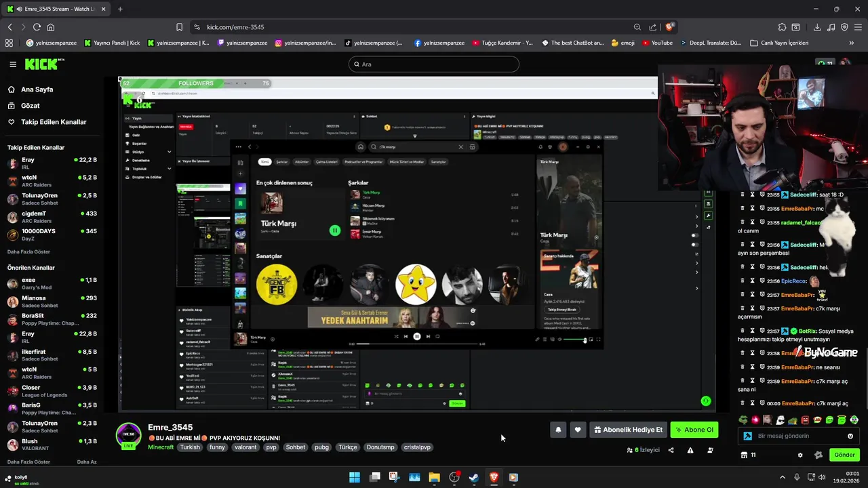Open cigdemT channel in sidebar
This screenshot has height=488, width=868.
[x=52, y=217]
